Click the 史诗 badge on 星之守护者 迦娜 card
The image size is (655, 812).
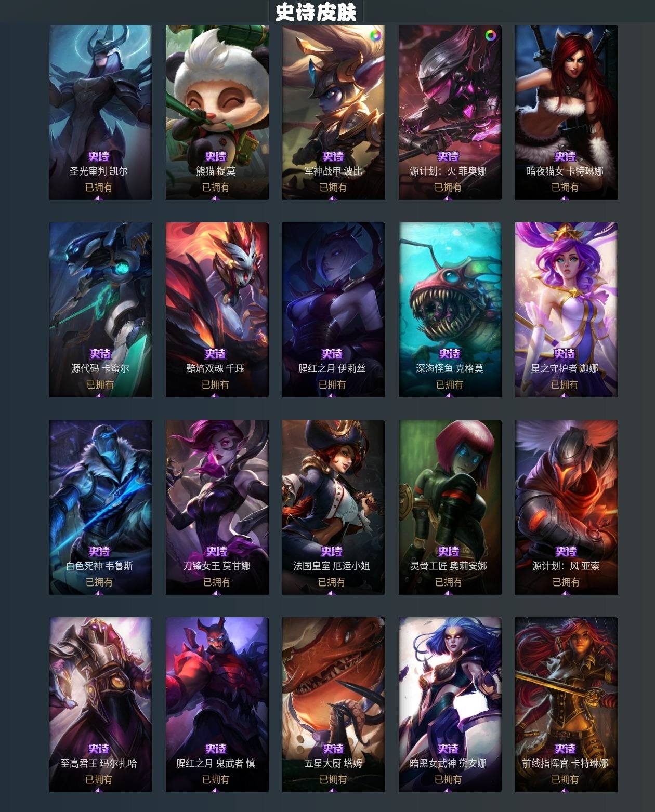tap(565, 354)
